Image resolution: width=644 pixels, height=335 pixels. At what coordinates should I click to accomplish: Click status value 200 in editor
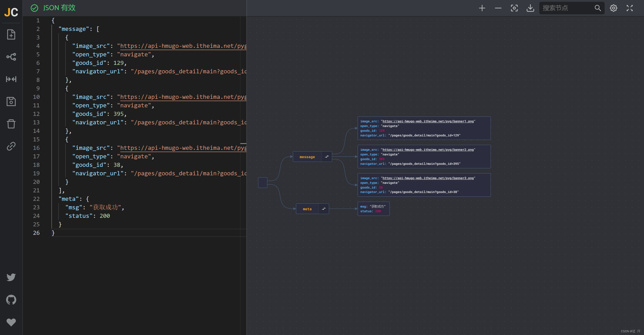coord(105,216)
